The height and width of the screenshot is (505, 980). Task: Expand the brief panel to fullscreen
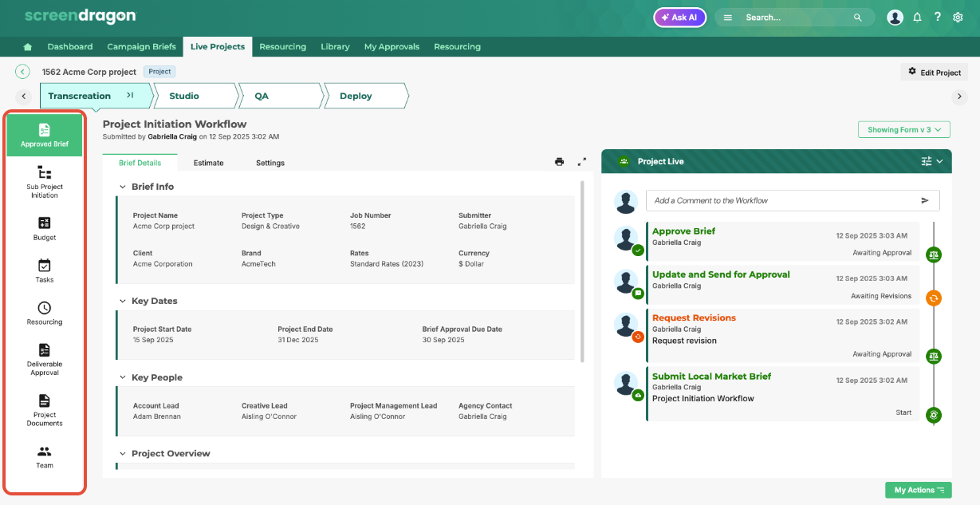point(582,161)
